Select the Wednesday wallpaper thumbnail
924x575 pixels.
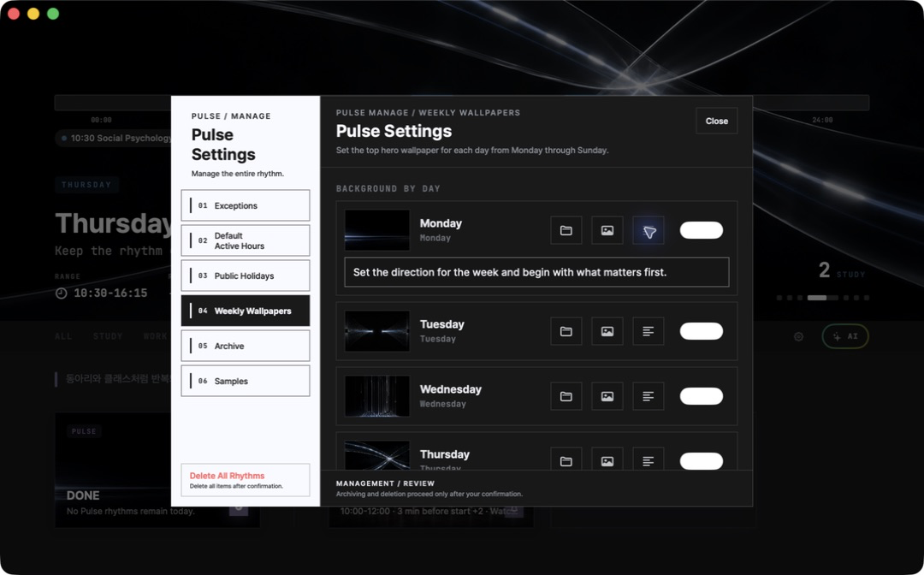click(x=377, y=396)
